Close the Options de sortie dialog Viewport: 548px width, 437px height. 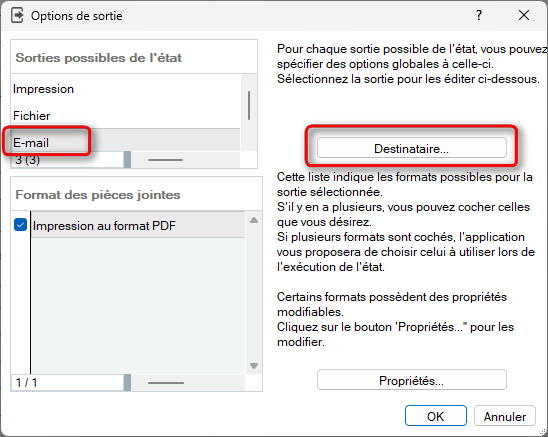coord(524,15)
